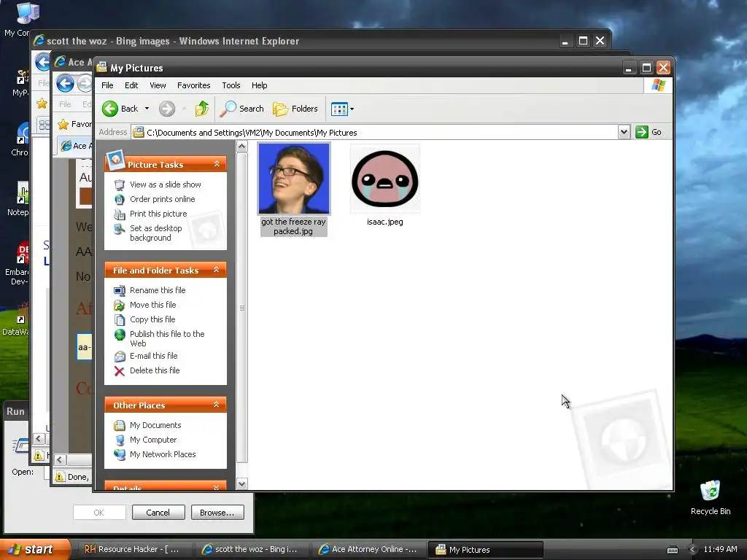Viewport: 747px width, 560px height.
Task: Show the Folders pane
Action: [295, 109]
